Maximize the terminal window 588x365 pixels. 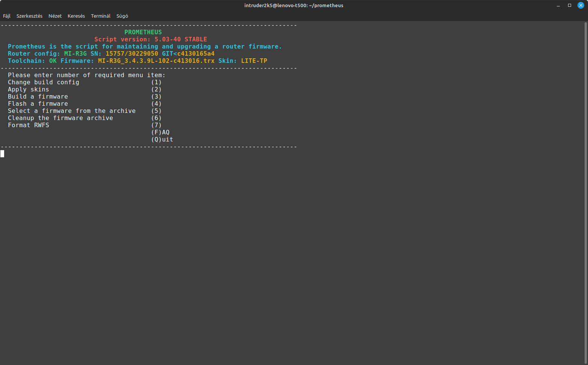pos(570,5)
